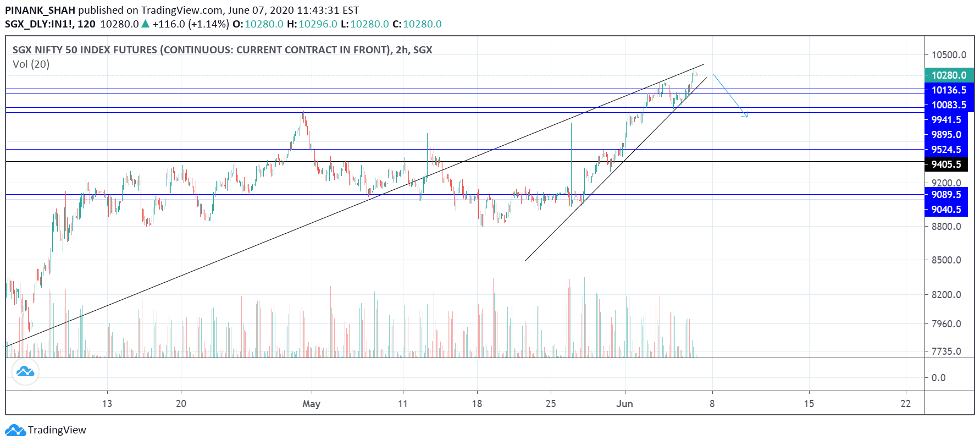This screenshot has width=980, height=445.
Task: Click date 25 on the time axis
Action: (551, 404)
